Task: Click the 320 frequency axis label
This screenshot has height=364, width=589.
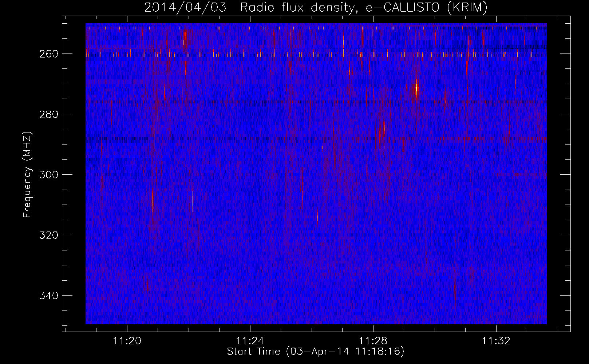Action: point(49,235)
